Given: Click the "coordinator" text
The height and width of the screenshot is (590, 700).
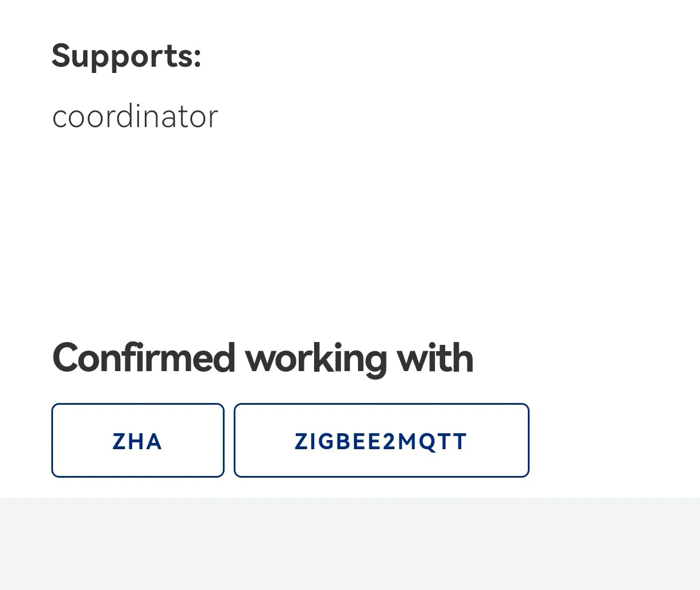Looking at the screenshot, I should click(x=135, y=116).
